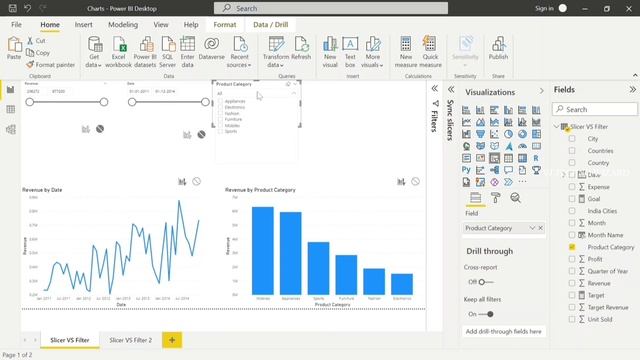Select the Python visual icon
The image size is (640, 360).
pos(466,170)
